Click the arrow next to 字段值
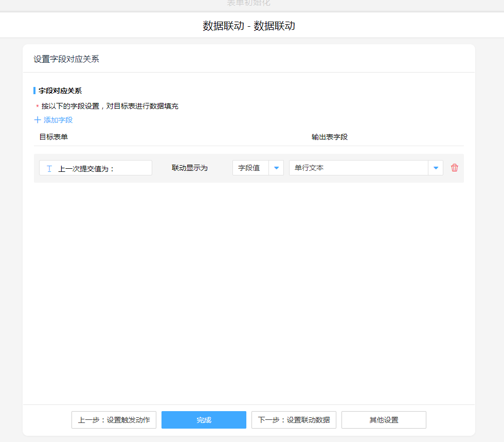 click(x=276, y=168)
